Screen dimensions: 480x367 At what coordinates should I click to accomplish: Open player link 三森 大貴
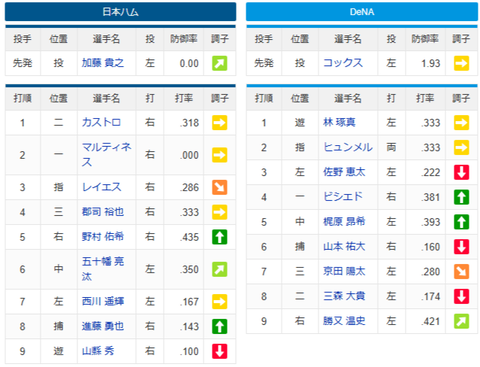(344, 296)
